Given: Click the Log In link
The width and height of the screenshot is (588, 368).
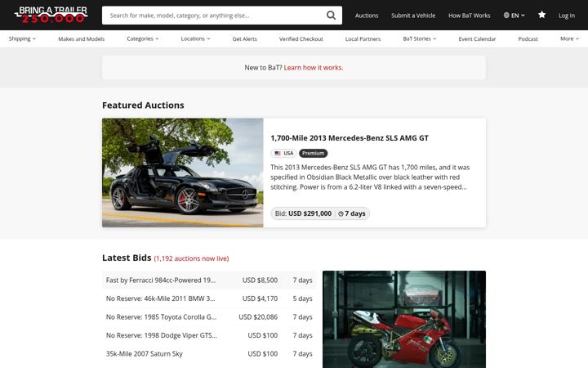Looking at the screenshot, I should click(x=566, y=16).
